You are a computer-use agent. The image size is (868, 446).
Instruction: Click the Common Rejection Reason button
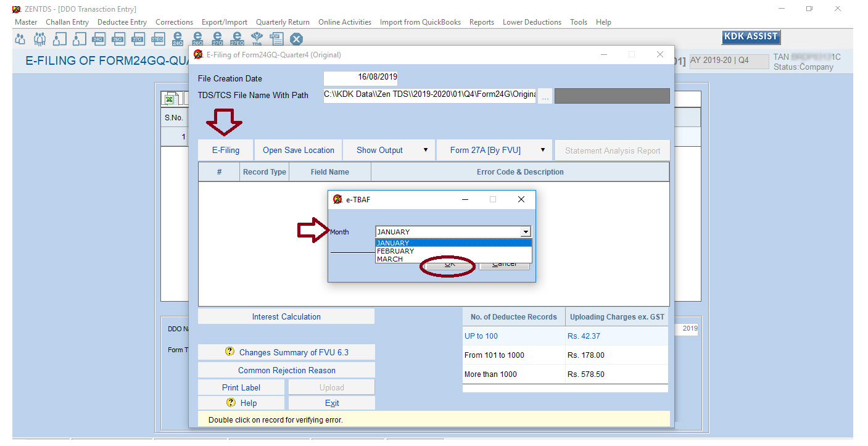pos(286,370)
